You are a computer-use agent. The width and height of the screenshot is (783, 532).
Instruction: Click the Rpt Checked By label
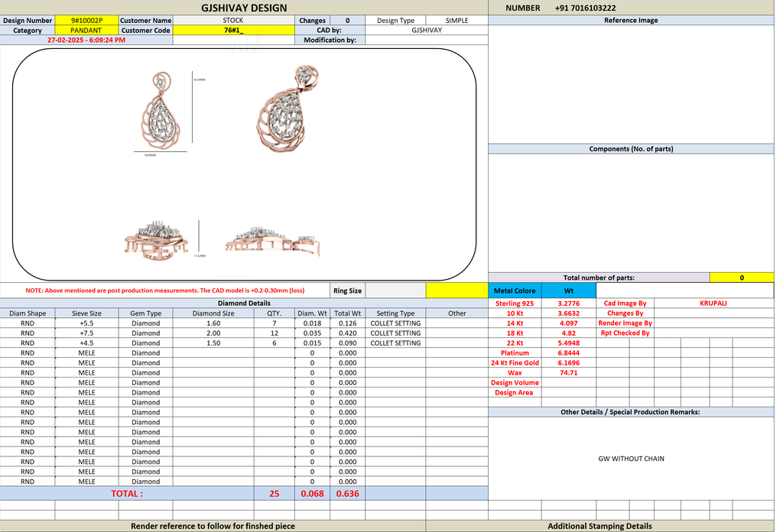click(x=625, y=333)
